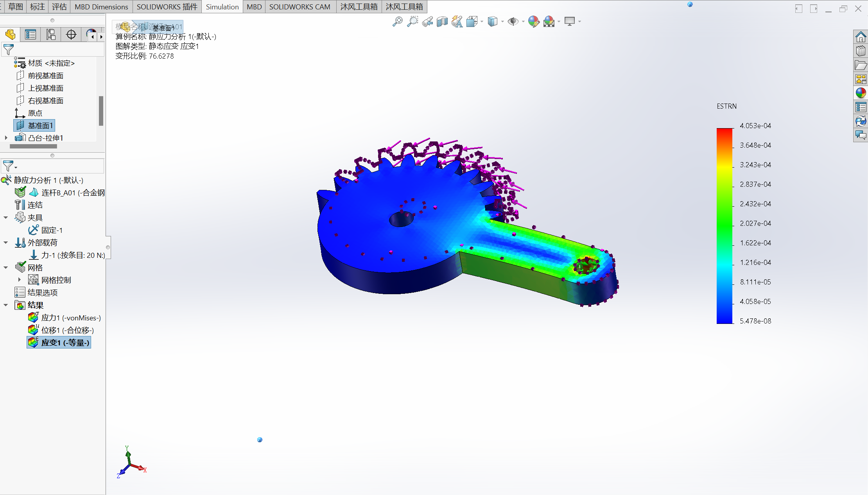
Task: Collapse the 外部载荷 external loads node
Action: point(6,243)
